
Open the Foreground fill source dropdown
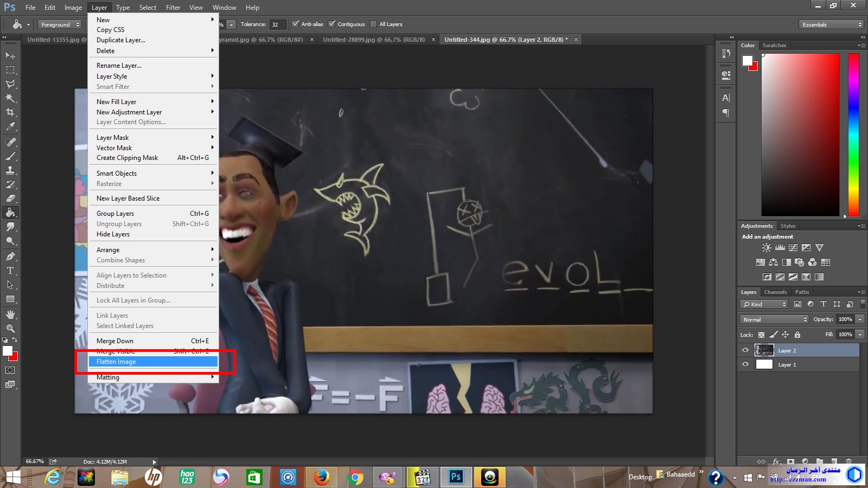pos(60,24)
